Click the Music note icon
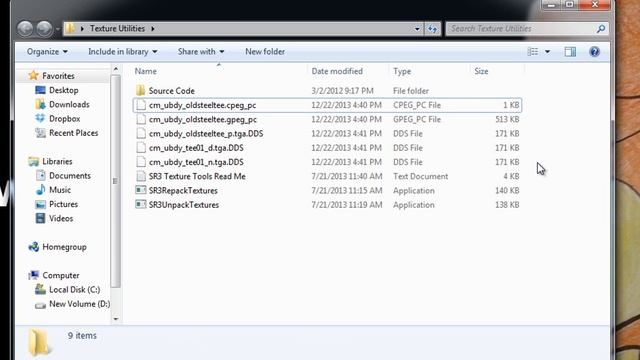640x360 pixels. (40, 190)
